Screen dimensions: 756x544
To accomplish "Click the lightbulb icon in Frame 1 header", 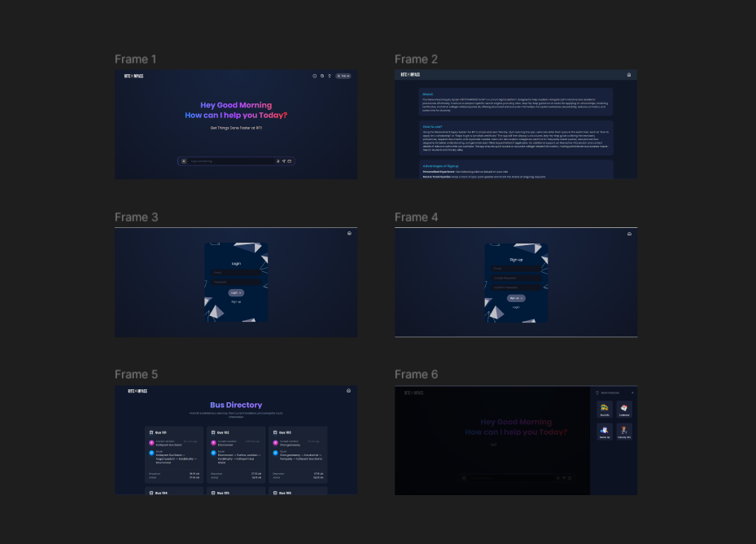I will coord(330,76).
